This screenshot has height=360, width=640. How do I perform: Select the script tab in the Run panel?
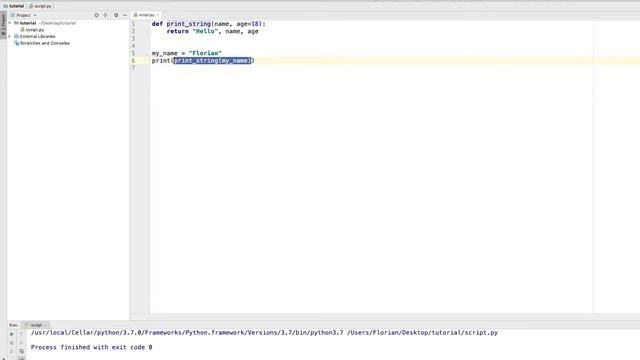[36, 325]
